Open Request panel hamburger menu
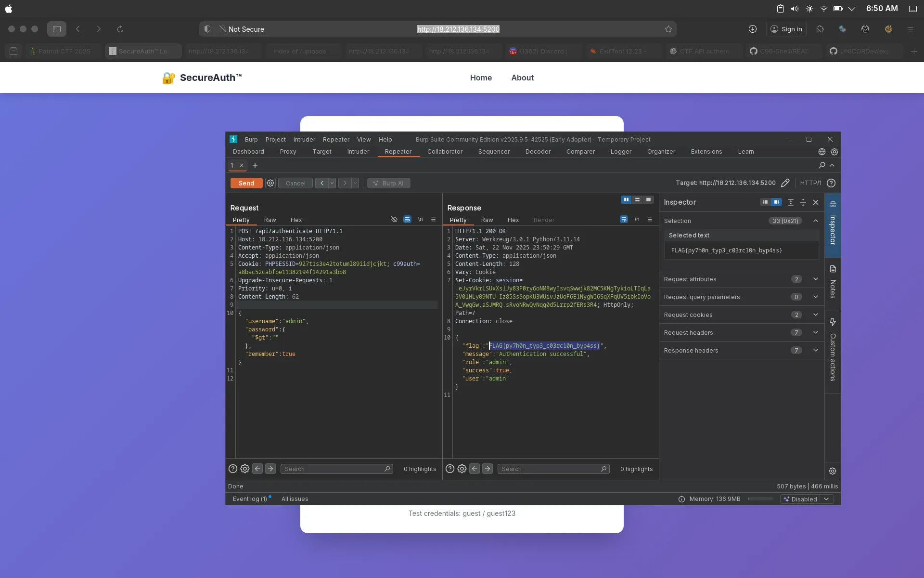This screenshot has width=924, height=578. [433, 220]
